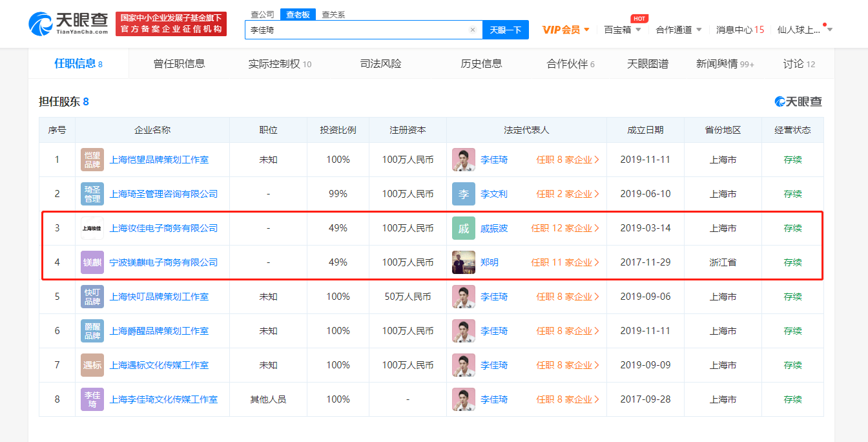Click the 琦圣管理 company badge
Screen dimensions: 868x442
pyautogui.click(x=92, y=194)
